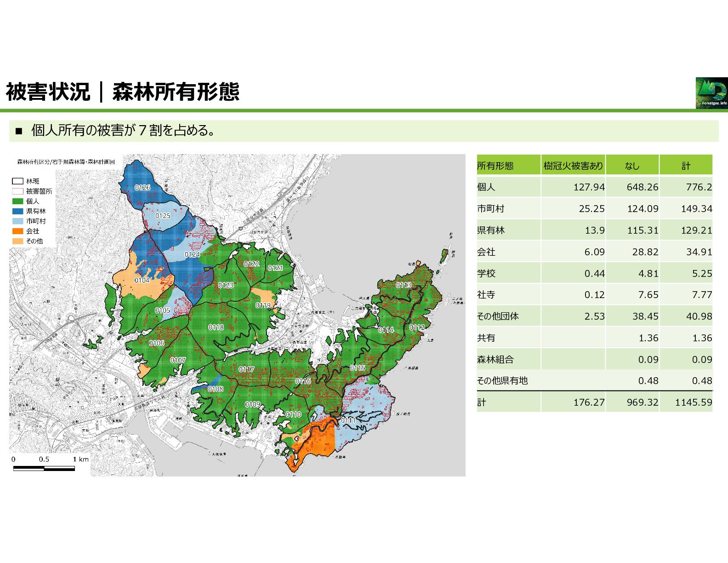The image size is (728, 563).
Task: Click the Forestgeo.info logo icon
Action: click(x=711, y=93)
